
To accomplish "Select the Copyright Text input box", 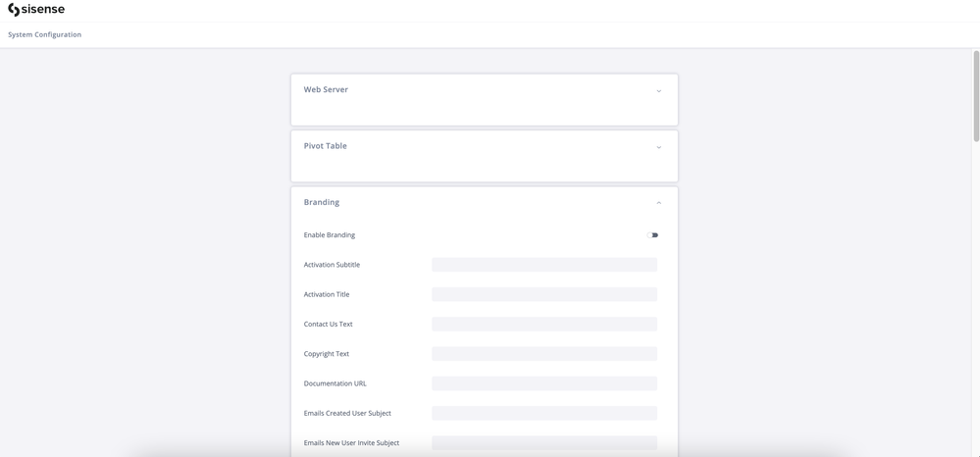I will pyautogui.click(x=543, y=354).
